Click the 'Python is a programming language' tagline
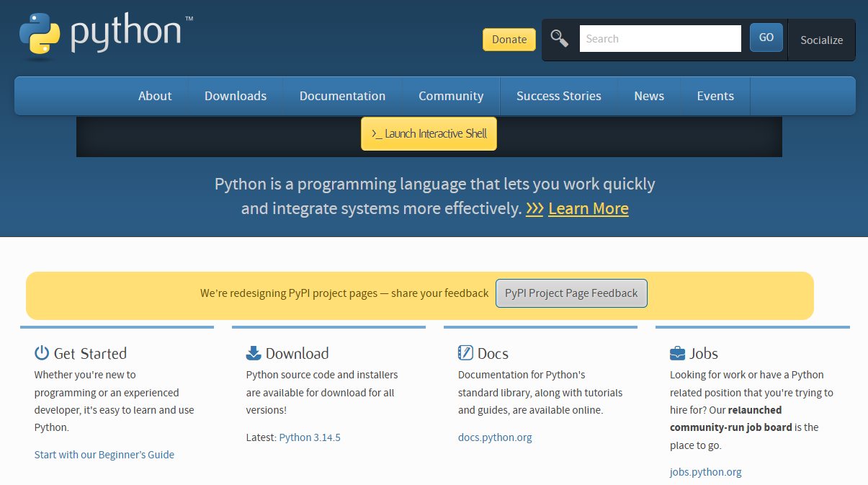 click(435, 196)
